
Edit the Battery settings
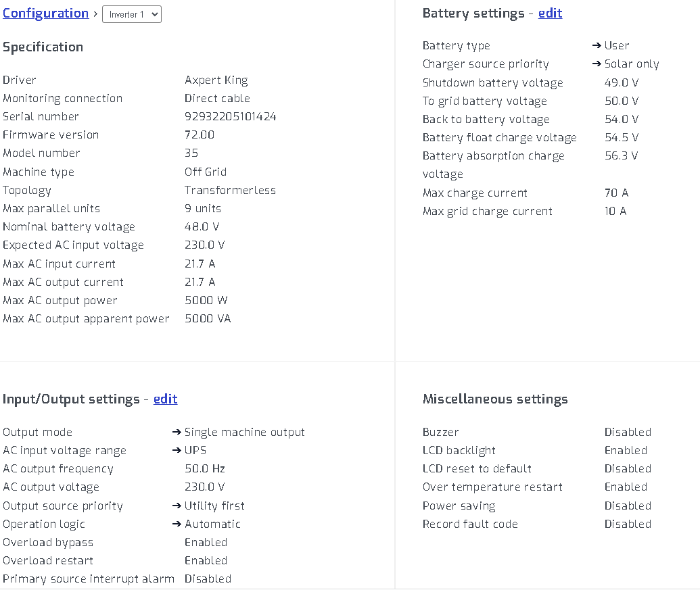550,14
